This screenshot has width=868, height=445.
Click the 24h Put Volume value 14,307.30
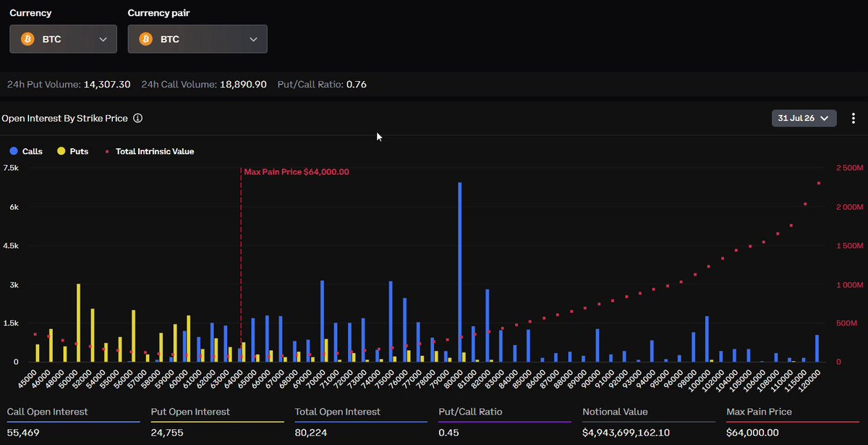(107, 85)
